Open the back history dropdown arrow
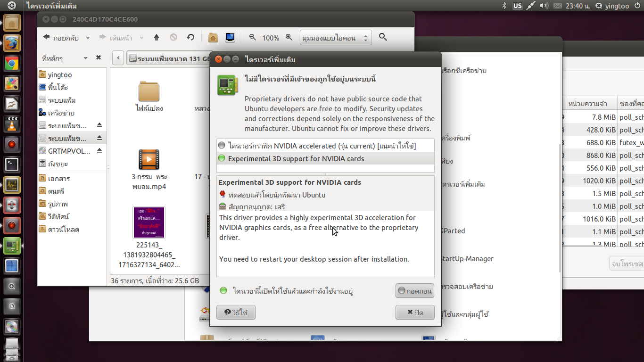This screenshot has height=362, width=644. [x=88, y=38]
